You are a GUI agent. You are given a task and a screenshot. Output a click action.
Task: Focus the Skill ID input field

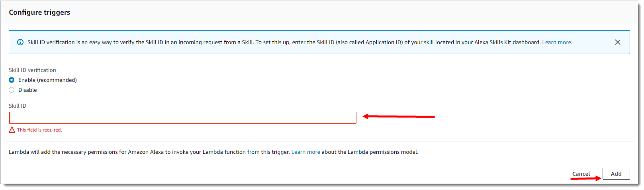pyautogui.click(x=182, y=118)
